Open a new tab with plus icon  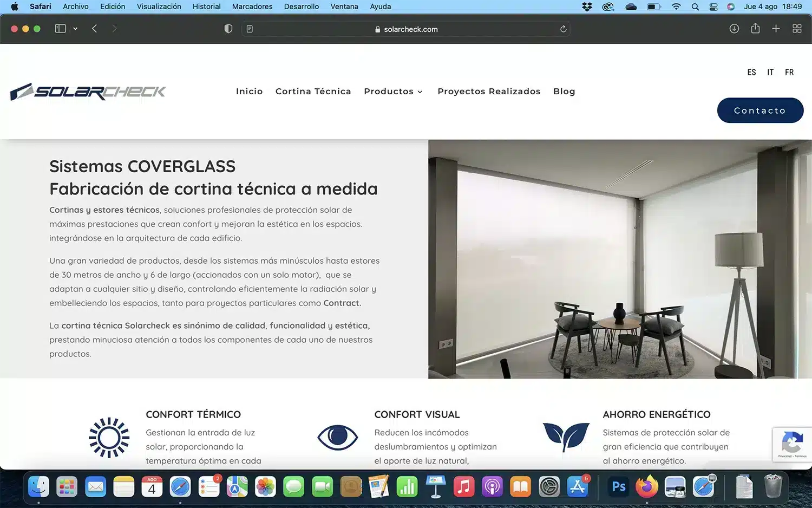776,29
